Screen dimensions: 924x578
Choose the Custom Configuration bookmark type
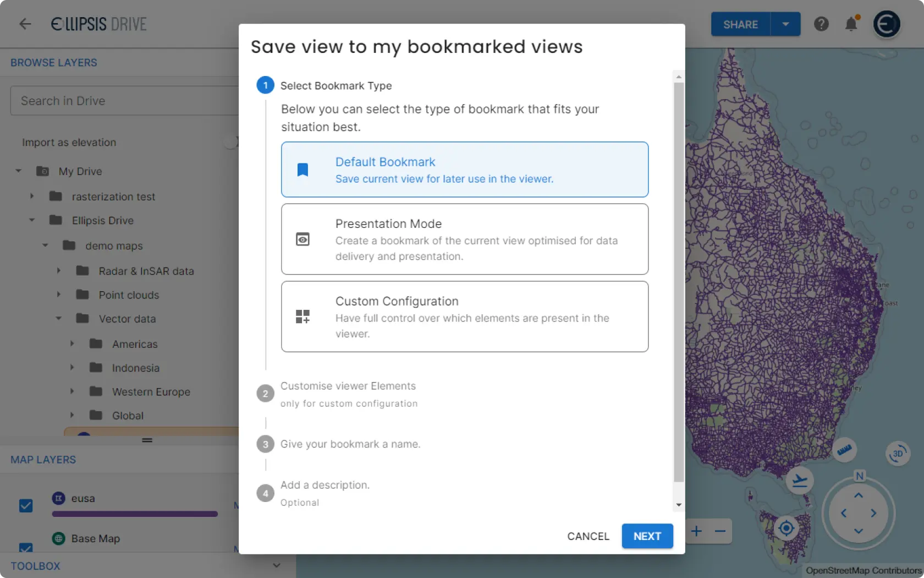(x=464, y=317)
